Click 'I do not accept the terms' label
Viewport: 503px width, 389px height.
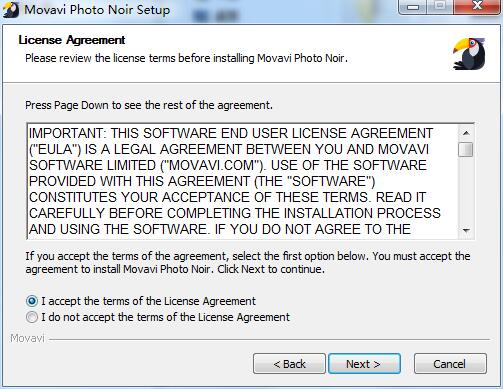coord(166,317)
